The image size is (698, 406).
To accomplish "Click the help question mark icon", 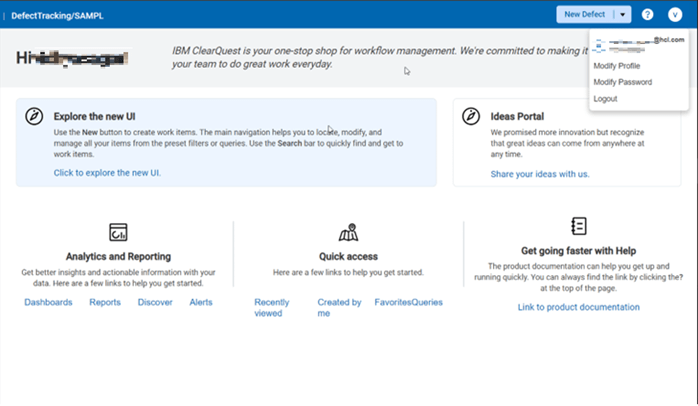I will point(647,15).
